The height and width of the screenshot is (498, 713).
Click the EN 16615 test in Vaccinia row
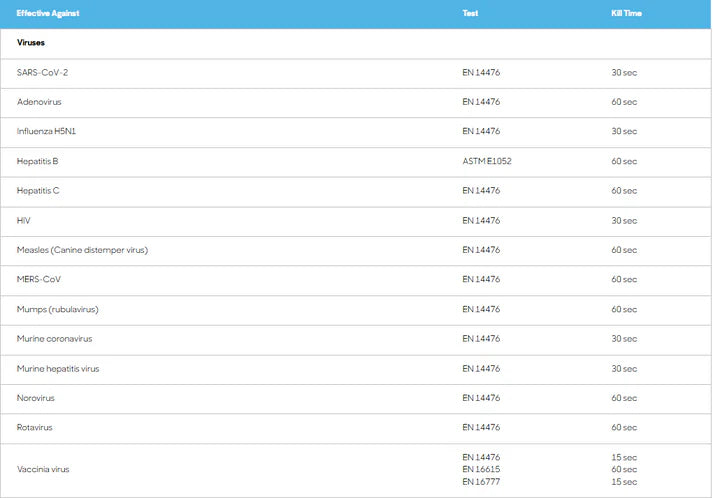click(x=481, y=469)
